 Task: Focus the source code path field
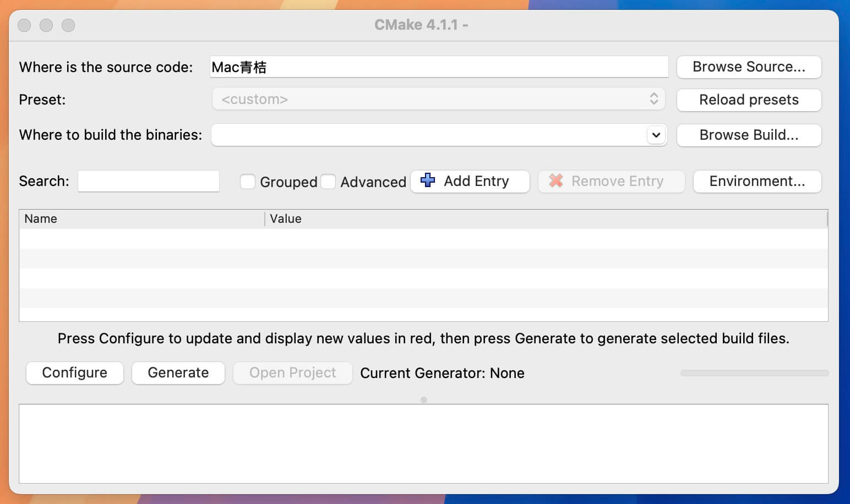pos(439,67)
